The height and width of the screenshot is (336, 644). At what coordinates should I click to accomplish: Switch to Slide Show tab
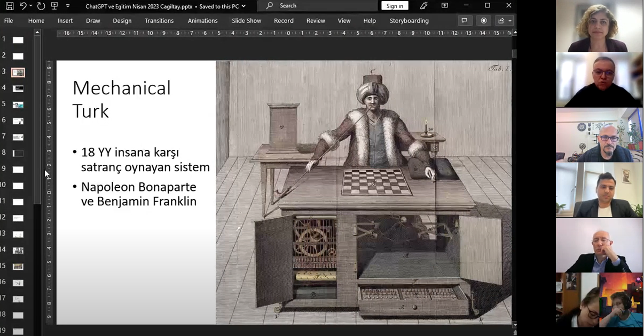coord(246,21)
